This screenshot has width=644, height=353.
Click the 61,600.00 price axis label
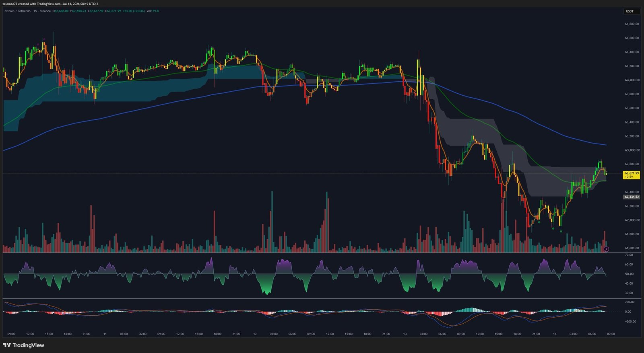click(632, 248)
